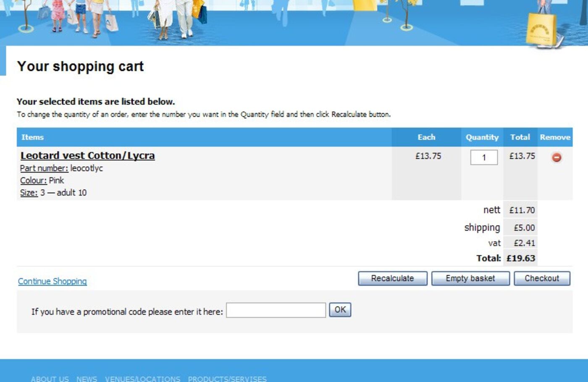Click the Quantity input field
Viewport: 588px width, 382px height.
pos(483,157)
